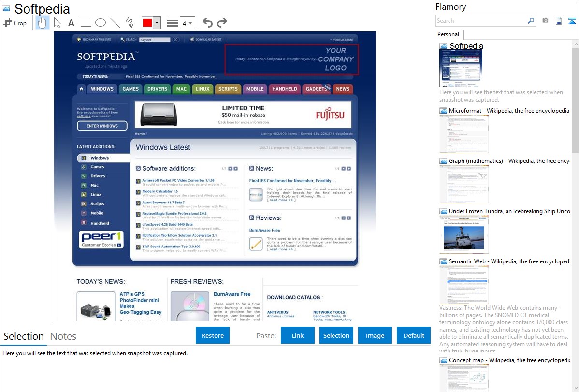The image size is (579, 392).
Task: Activate the hand pan tool
Action: point(42,23)
